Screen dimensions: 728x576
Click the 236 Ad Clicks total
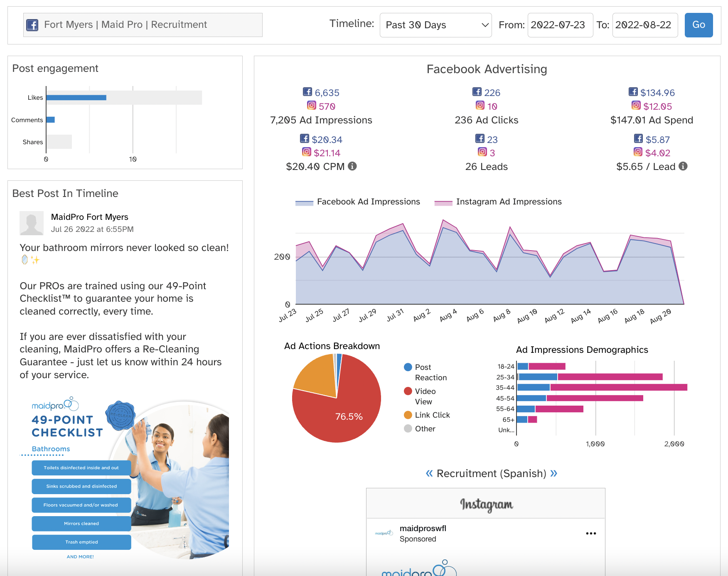point(487,120)
